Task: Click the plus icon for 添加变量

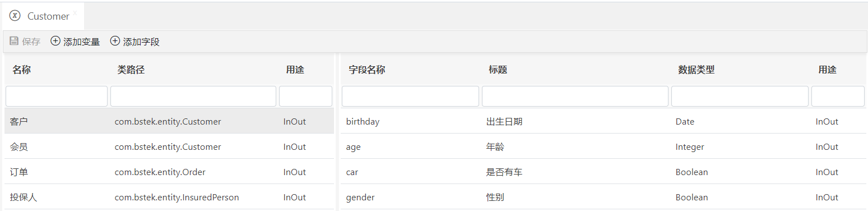Action: coord(55,41)
